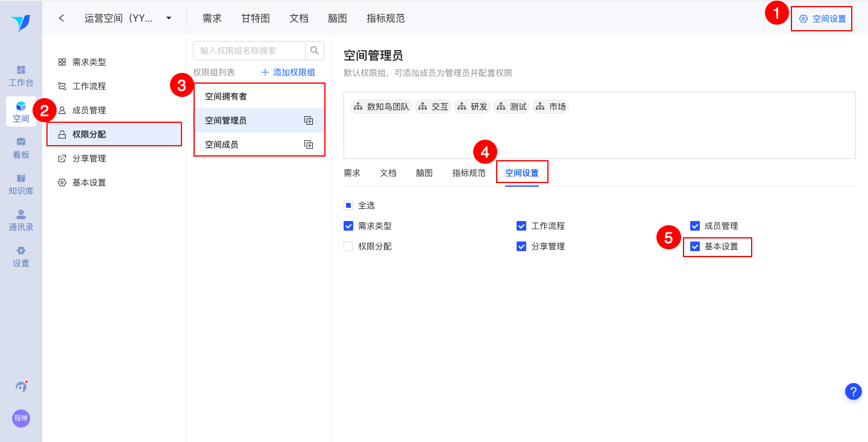This screenshot has width=868, height=442.
Task: Click the back arrow in top bar
Action: point(61,18)
